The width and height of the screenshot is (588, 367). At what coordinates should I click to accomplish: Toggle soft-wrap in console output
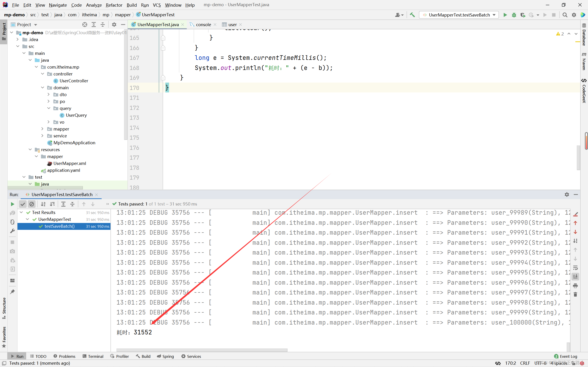pos(575,268)
